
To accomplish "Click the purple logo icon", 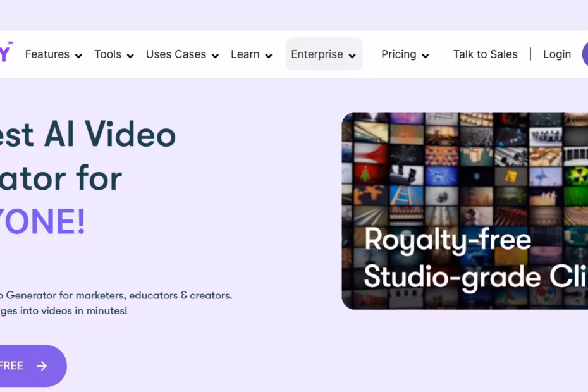I will 5,53.
